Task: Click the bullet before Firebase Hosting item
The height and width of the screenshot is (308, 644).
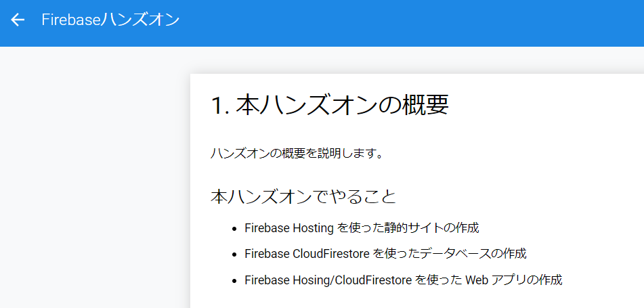Action: click(x=234, y=229)
